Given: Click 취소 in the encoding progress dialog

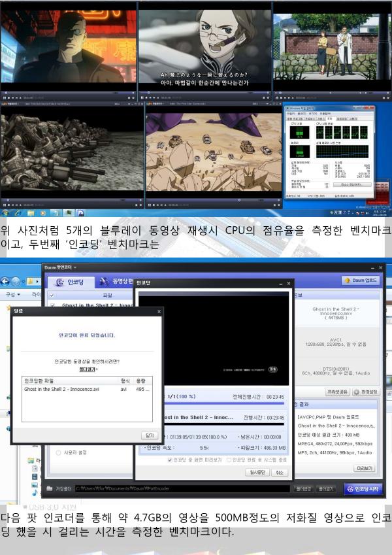Looking at the screenshot, I should click(280, 473).
